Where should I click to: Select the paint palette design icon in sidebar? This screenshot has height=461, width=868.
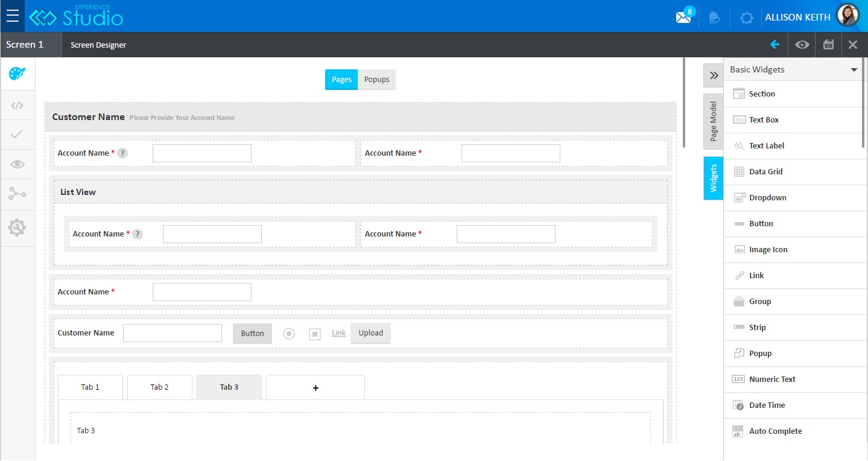pos(17,74)
